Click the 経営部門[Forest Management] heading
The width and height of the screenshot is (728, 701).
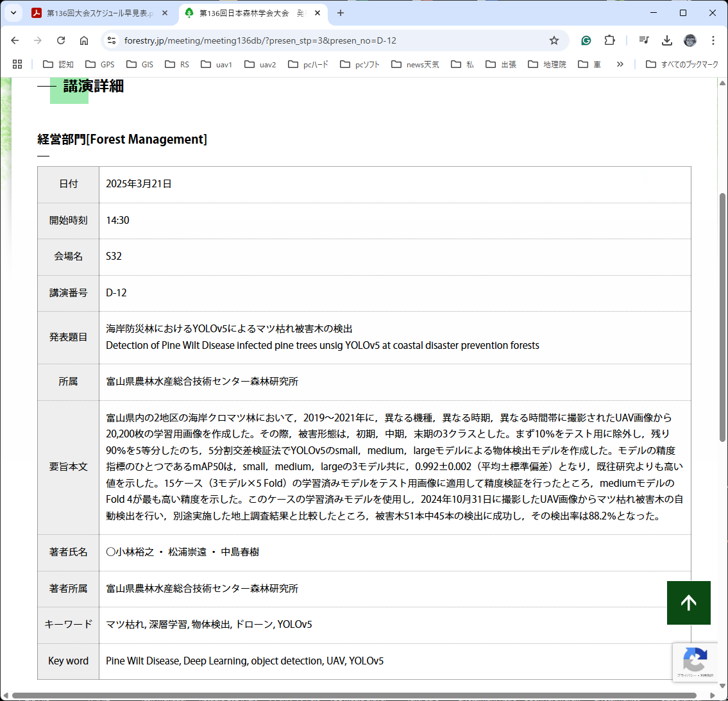(x=122, y=139)
